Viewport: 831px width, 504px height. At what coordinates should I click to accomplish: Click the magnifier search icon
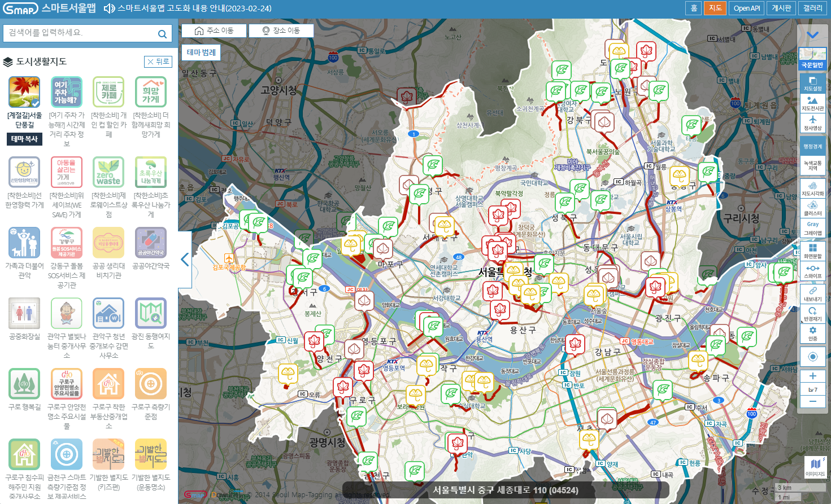pos(162,34)
